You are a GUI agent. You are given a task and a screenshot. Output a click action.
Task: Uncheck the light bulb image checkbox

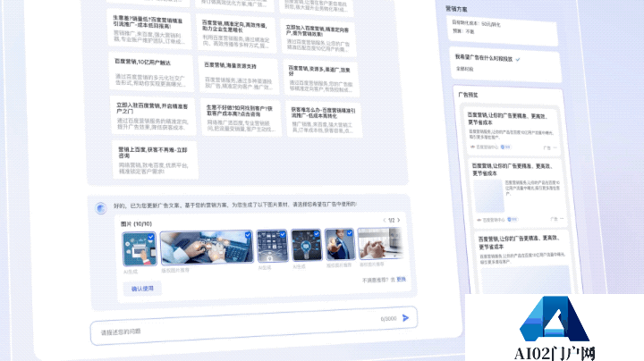317,234
